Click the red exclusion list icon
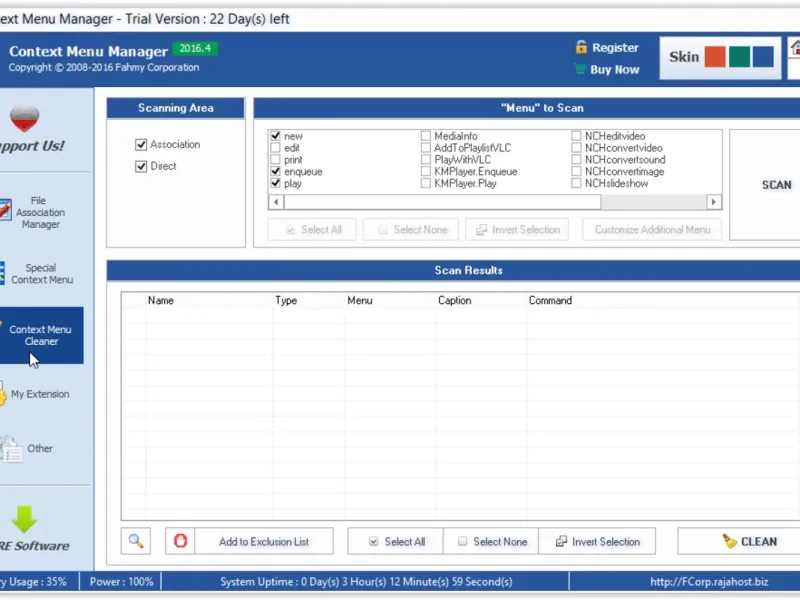 coord(180,541)
